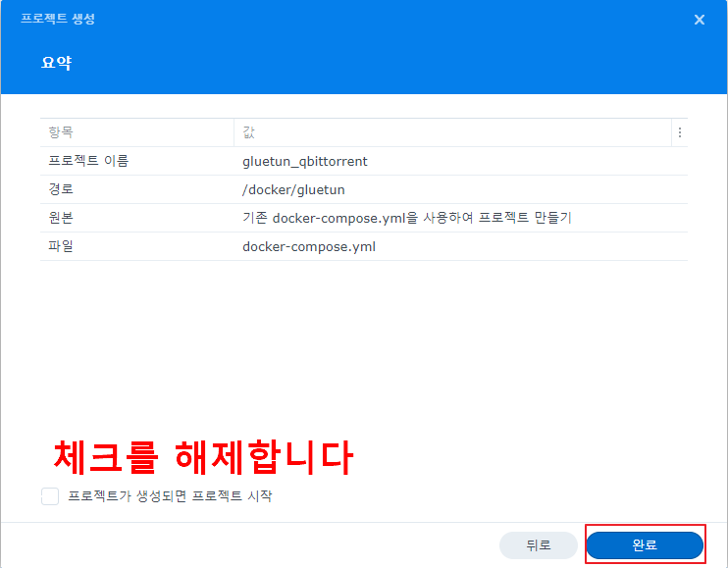Click the 요약 heading
This screenshot has width=728, height=568.
[56, 63]
